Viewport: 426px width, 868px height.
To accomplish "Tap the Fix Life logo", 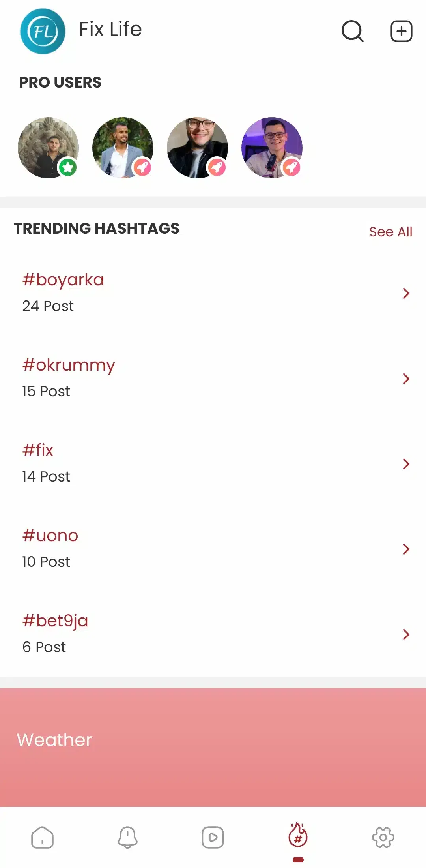I will pos(43,31).
